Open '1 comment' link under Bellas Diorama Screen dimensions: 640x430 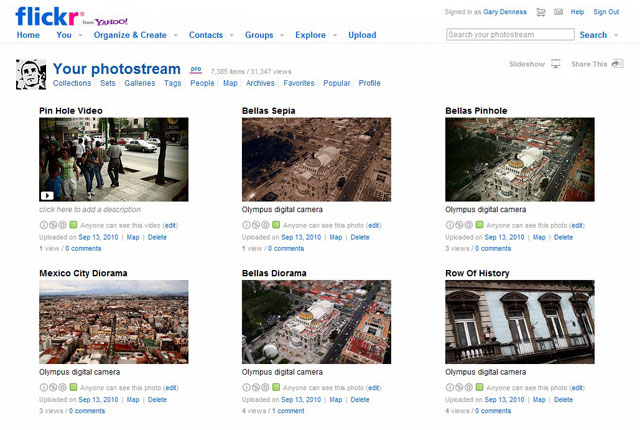(288, 411)
